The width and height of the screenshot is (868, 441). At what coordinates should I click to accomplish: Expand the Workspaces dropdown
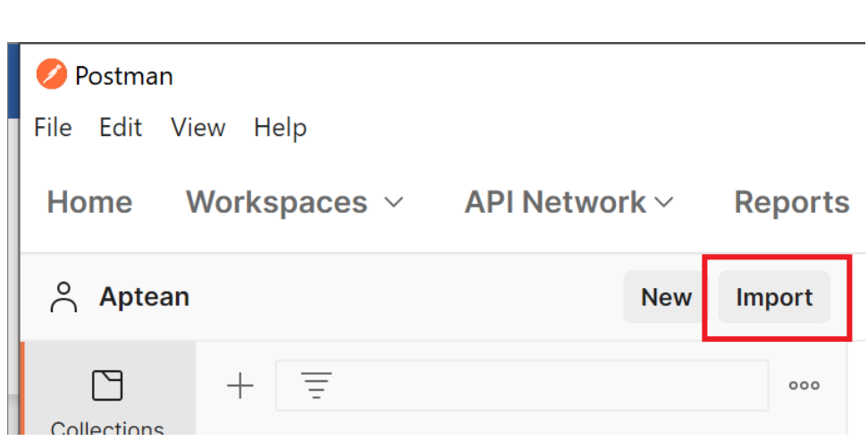[x=294, y=202]
